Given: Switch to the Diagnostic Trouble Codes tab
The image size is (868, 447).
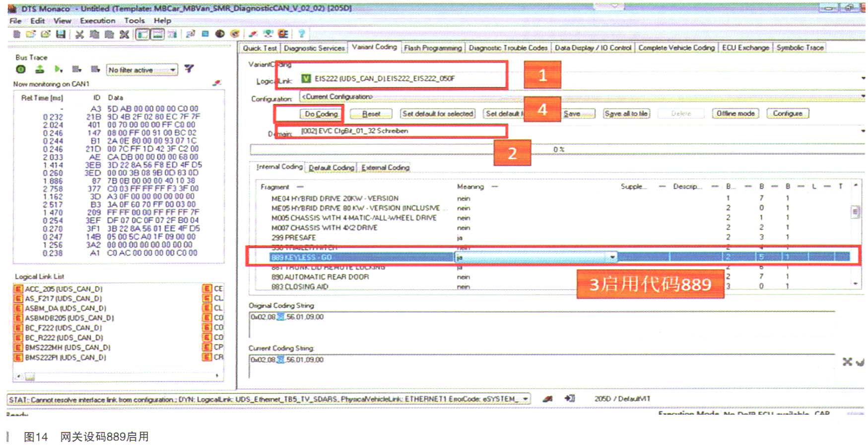Looking at the screenshot, I should point(508,48).
